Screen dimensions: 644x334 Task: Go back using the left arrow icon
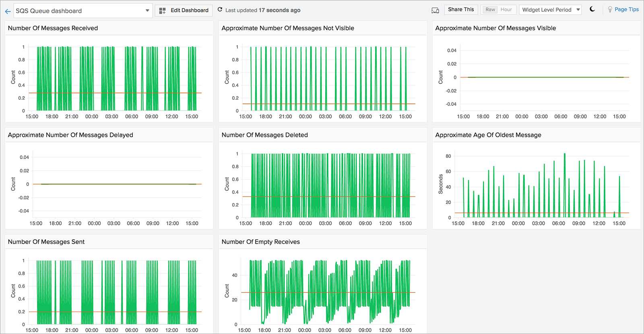click(8, 11)
